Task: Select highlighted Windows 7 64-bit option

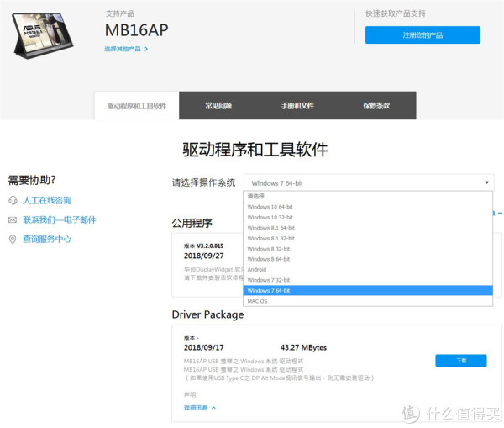Action: pos(368,291)
